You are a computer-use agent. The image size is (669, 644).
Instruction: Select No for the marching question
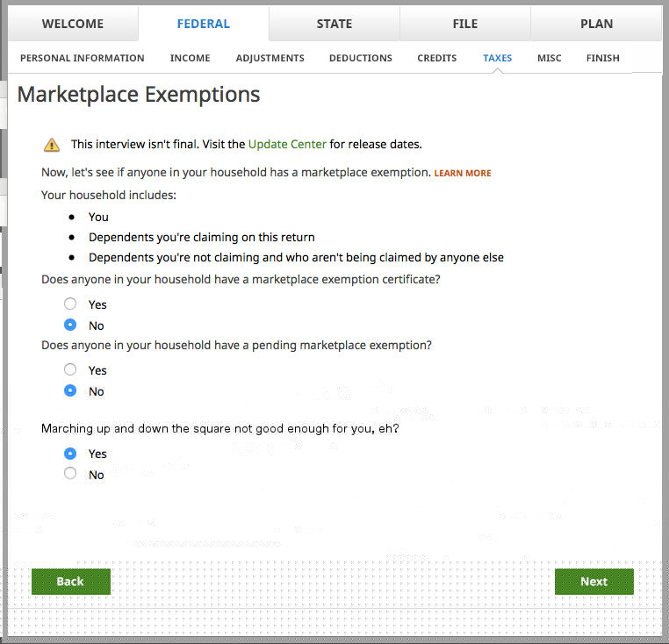coord(70,475)
